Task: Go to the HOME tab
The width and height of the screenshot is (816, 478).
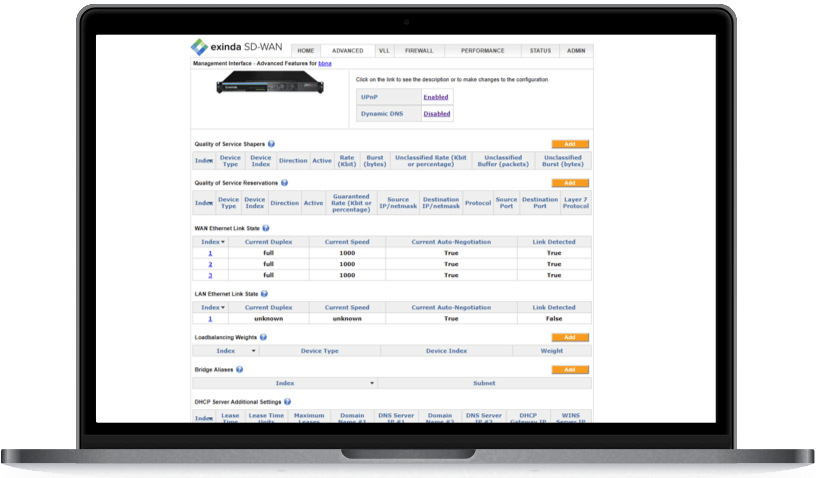Action: (305, 50)
